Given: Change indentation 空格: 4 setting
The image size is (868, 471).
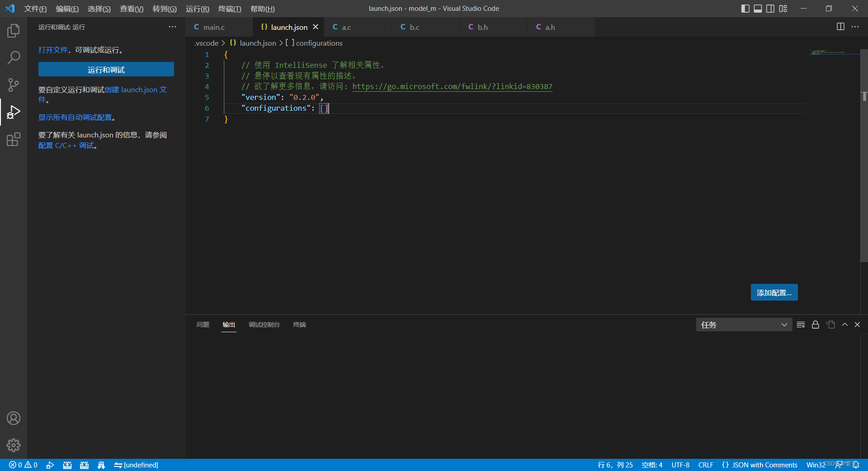Looking at the screenshot, I should pos(652,465).
